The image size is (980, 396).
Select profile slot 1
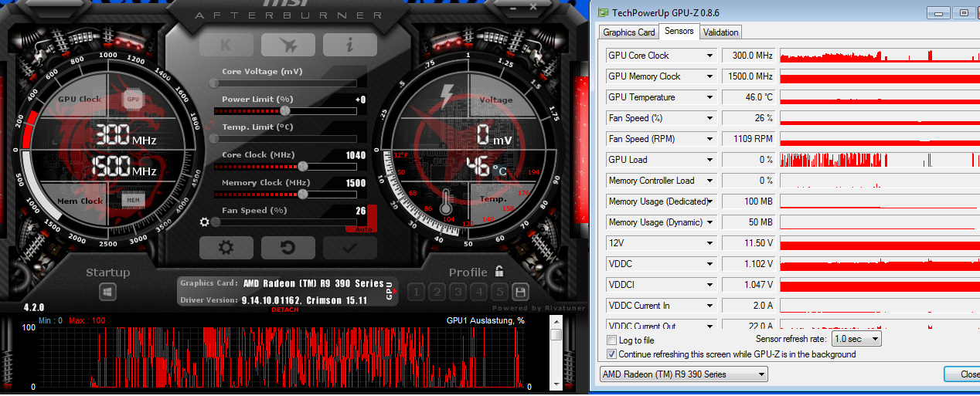(x=416, y=292)
